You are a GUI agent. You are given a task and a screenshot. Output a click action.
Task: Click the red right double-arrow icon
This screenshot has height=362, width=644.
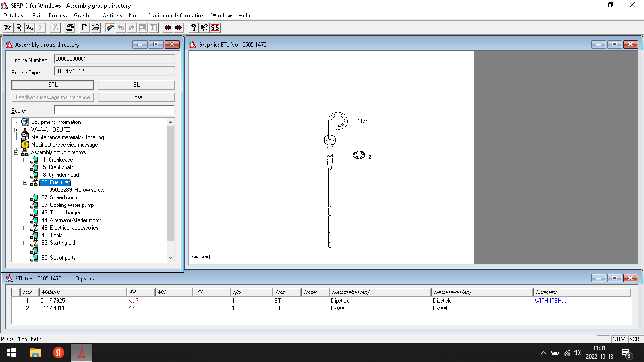(178, 28)
